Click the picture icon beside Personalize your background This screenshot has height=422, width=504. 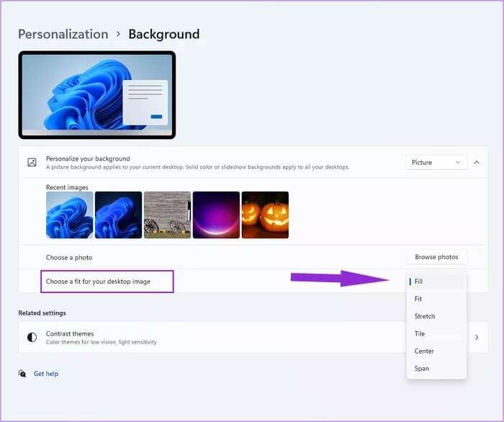point(32,162)
